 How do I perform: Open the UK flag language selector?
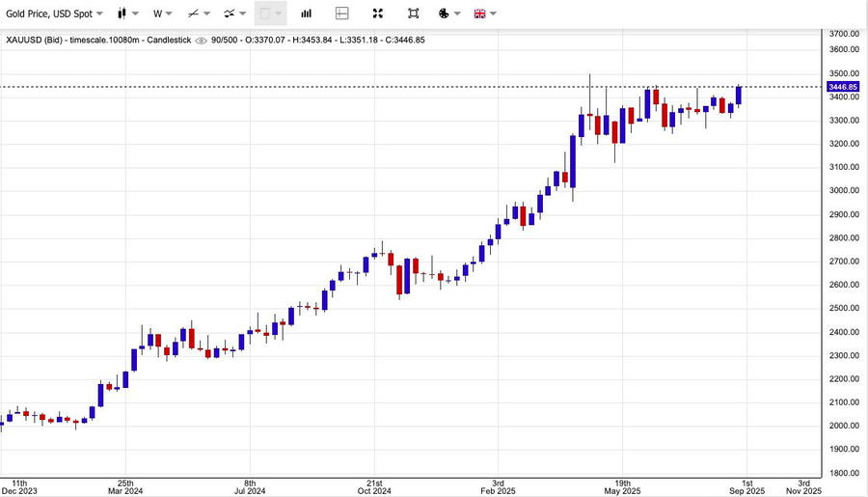click(x=479, y=14)
